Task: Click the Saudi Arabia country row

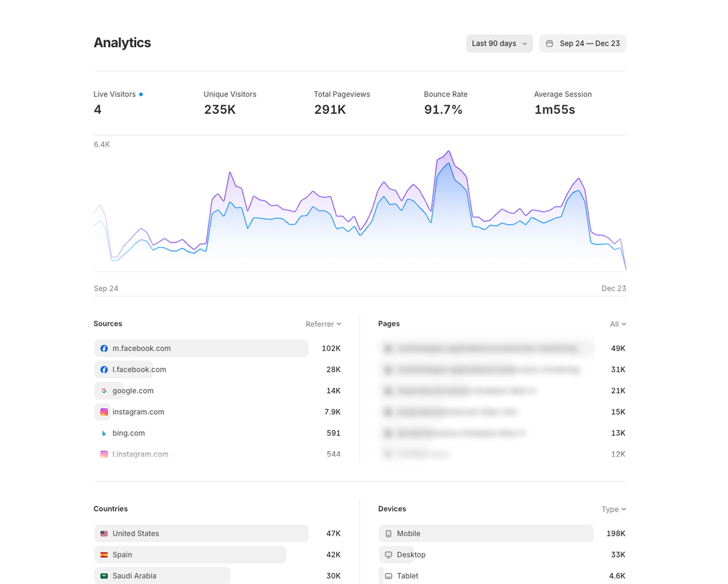Action: 134,576
